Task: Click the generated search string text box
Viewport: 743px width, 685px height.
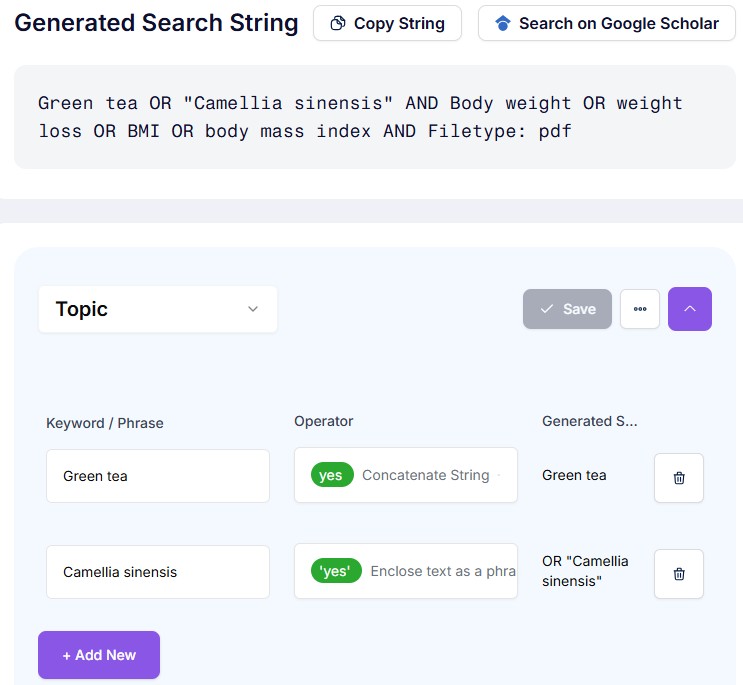Action: [371, 117]
